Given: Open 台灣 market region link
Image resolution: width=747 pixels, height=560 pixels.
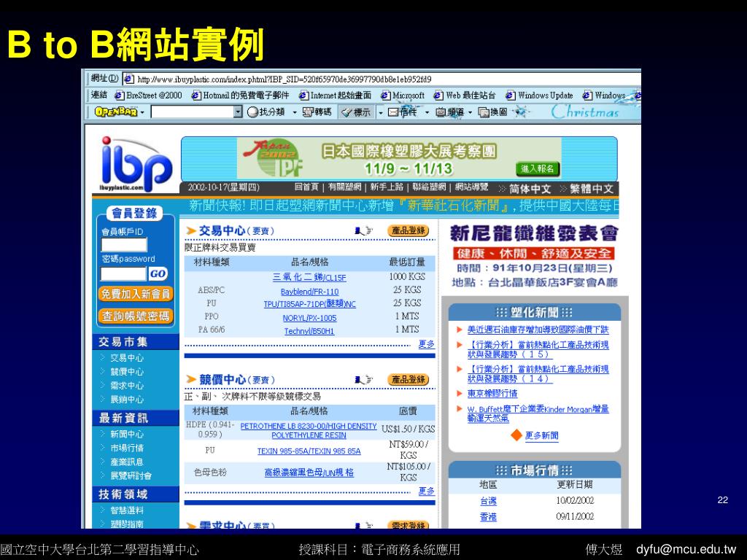Looking at the screenshot, I should (x=488, y=501).
